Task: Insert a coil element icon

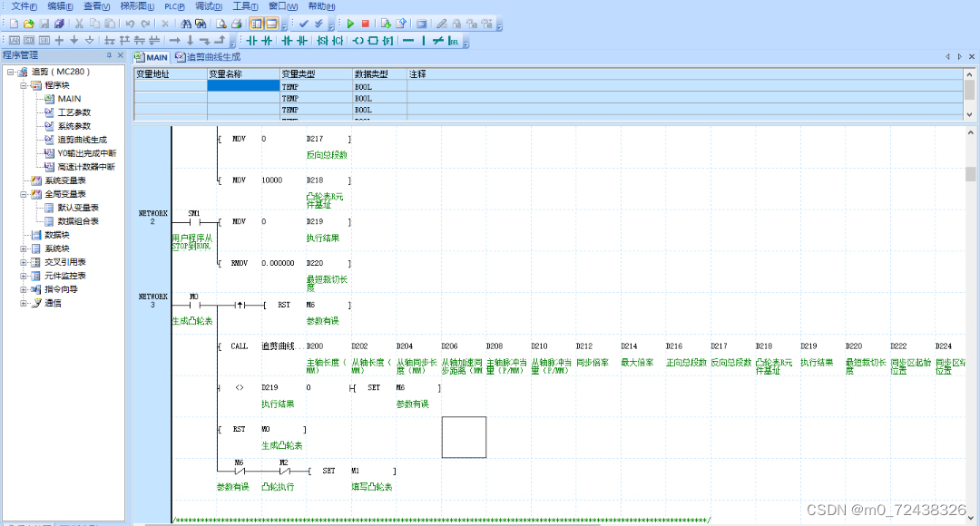Action: point(358,41)
